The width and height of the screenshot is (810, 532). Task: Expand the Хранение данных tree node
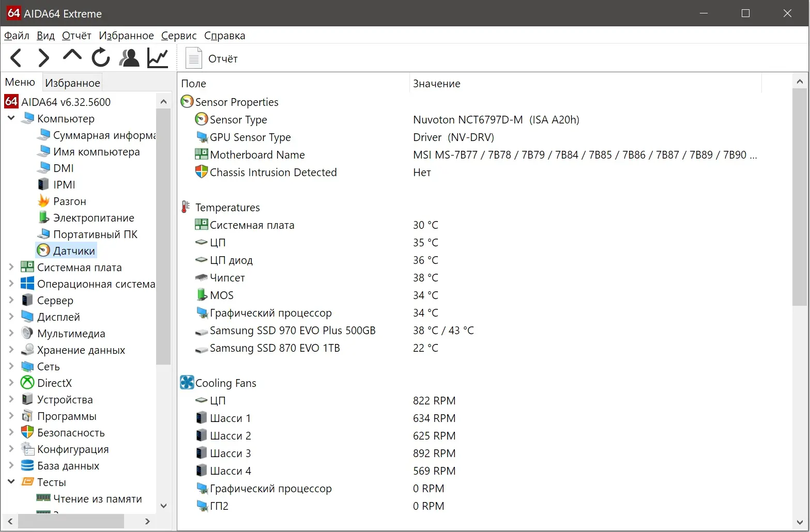11,350
